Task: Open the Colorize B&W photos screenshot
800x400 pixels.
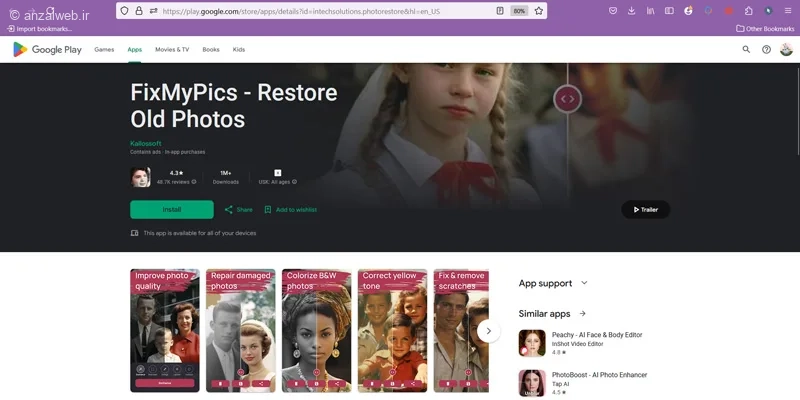Action: [x=316, y=331]
